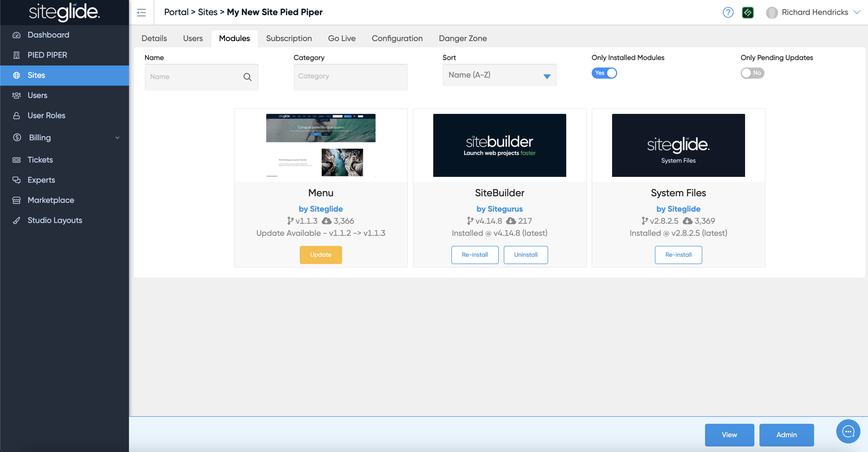
Task: Click the yellow Update button for Menu
Action: [320, 255]
